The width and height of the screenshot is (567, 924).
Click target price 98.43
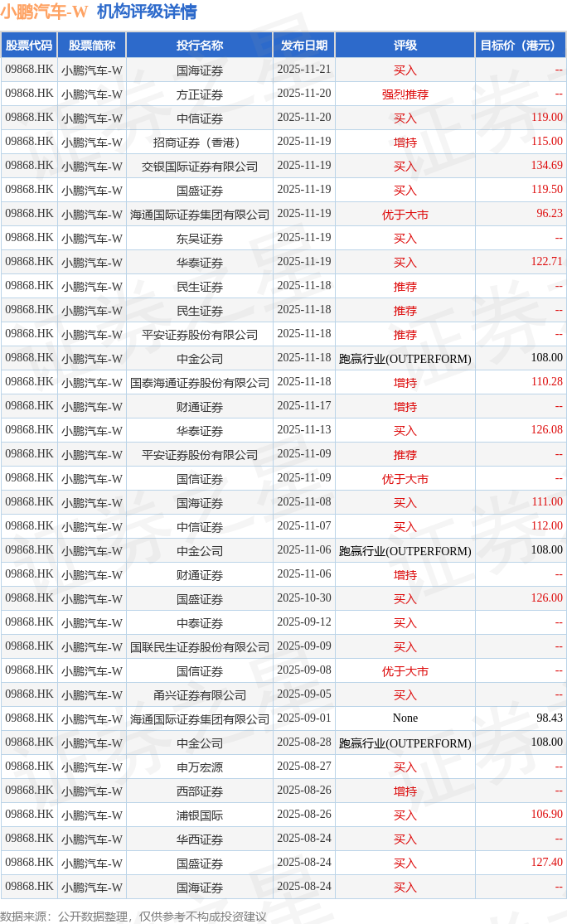(x=550, y=718)
